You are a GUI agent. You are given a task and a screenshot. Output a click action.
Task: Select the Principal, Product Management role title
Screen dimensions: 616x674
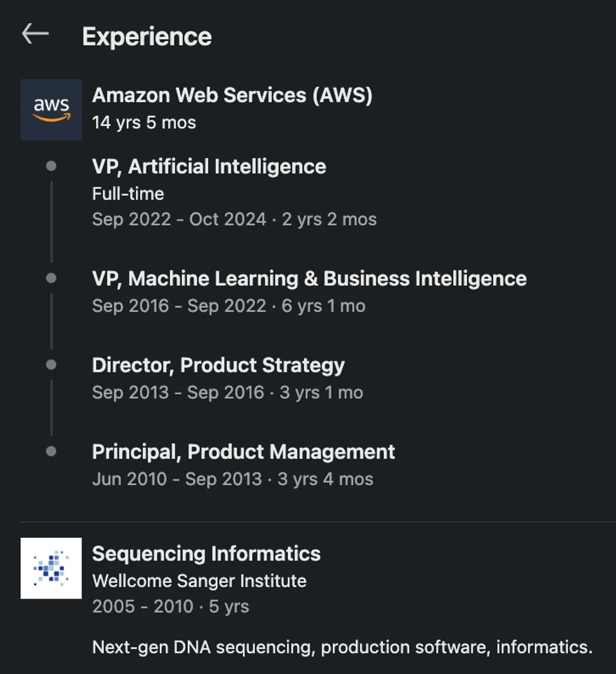(243, 452)
